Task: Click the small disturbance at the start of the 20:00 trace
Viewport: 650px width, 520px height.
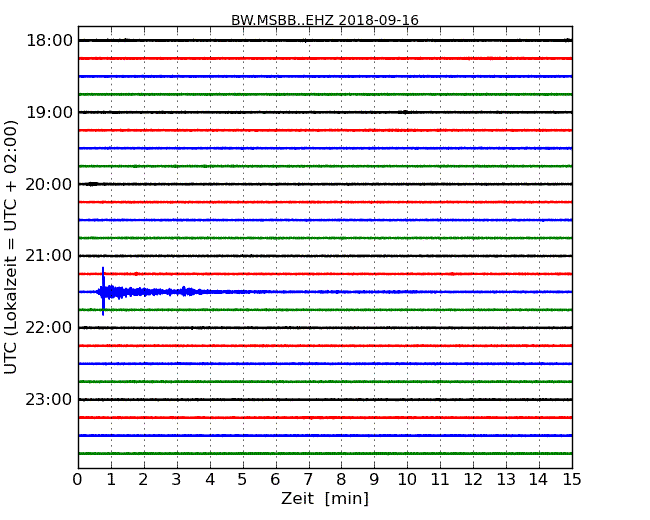Action: point(92,184)
